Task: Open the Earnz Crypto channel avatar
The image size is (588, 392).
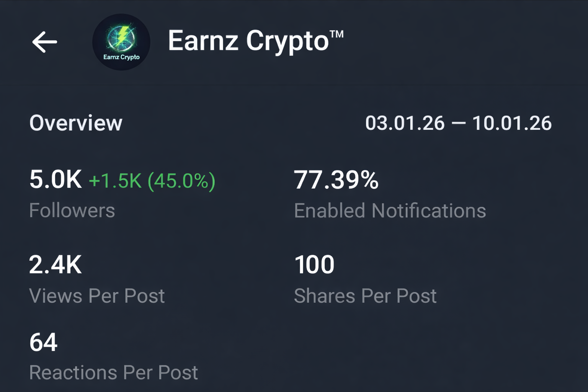Action: (121, 42)
